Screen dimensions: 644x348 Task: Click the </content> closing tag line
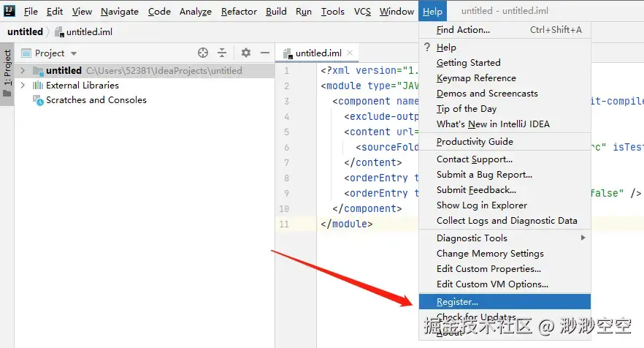click(373, 162)
